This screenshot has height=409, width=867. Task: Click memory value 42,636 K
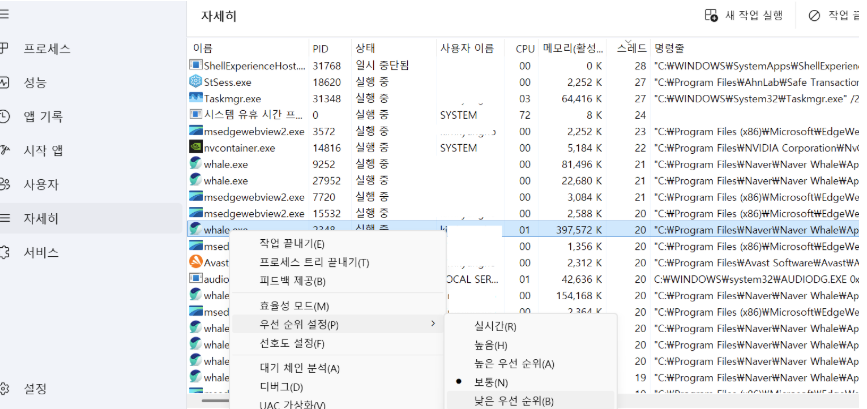tap(582, 279)
